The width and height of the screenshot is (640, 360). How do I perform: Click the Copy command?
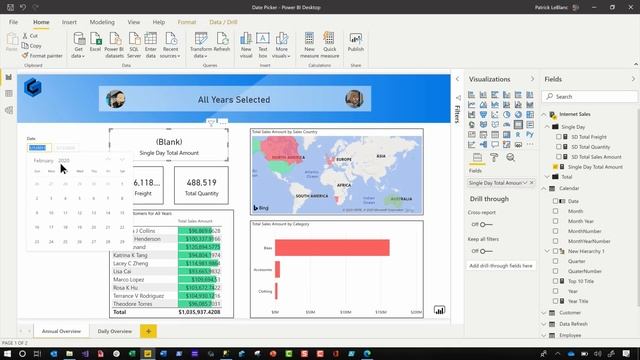coord(32,46)
